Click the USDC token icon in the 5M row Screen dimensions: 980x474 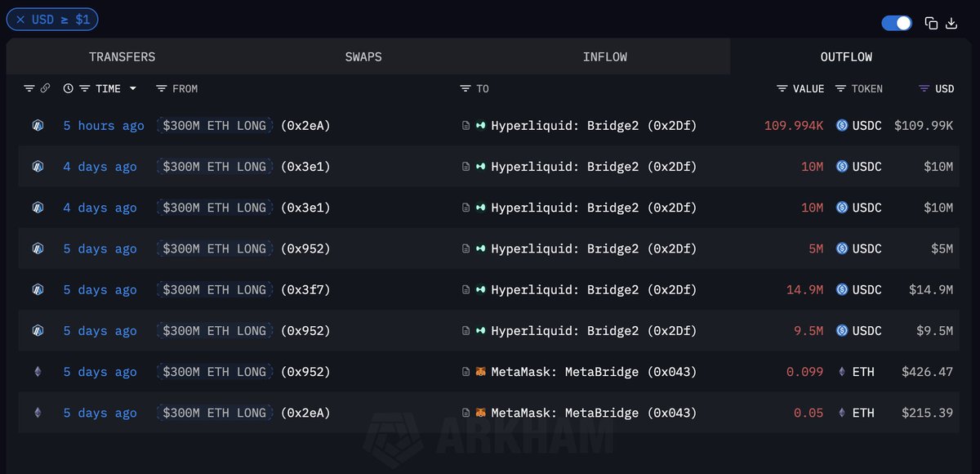coord(842,248)
